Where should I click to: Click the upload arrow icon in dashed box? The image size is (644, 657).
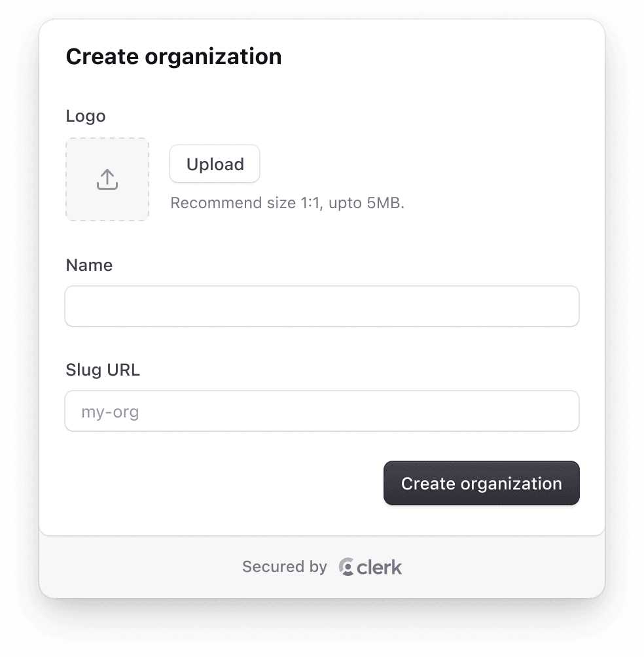coord(107,178)
